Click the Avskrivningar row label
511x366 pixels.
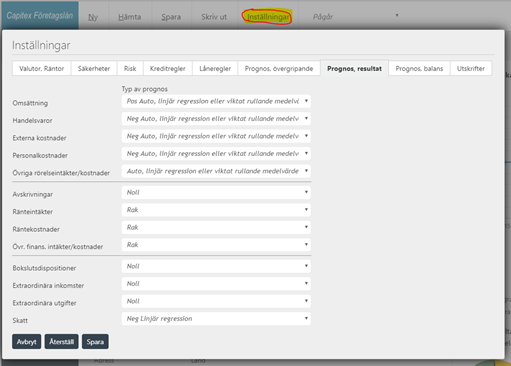point(33,194)
